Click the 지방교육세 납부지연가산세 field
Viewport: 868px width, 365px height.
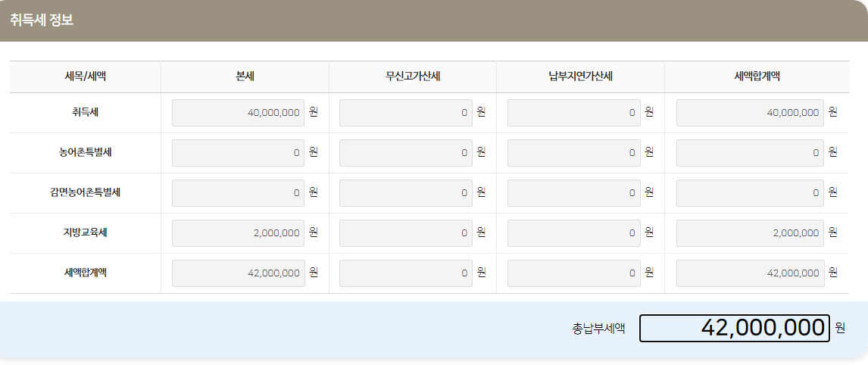tap(573, 233)
